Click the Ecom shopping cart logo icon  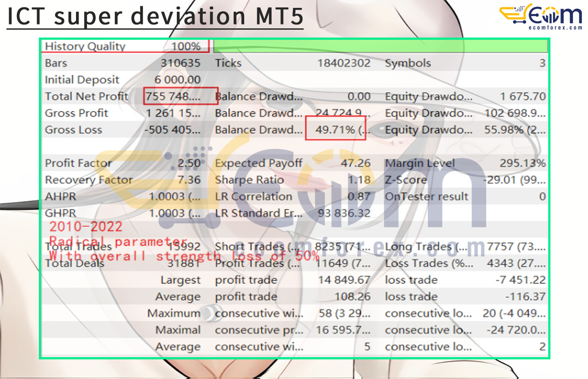click(515, 16)
